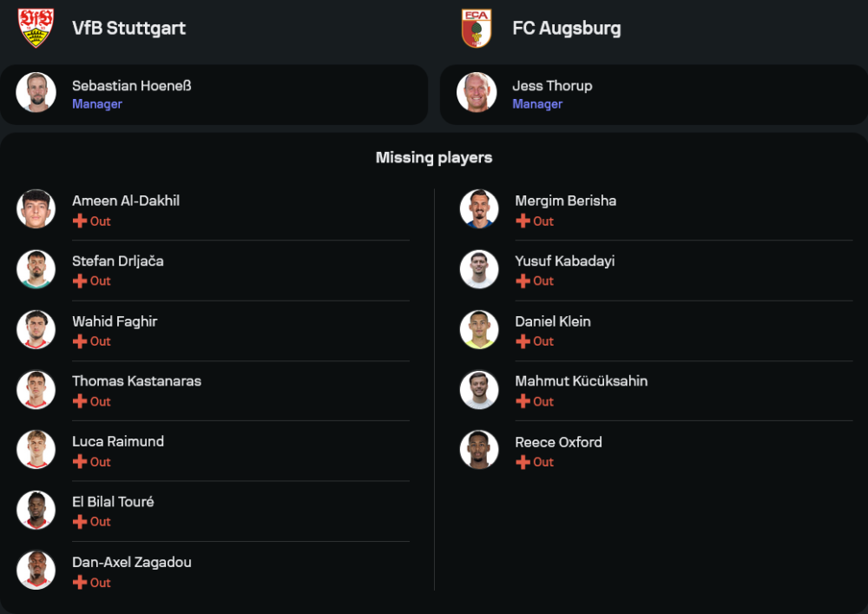Select Wahid Faghir's player photo
868x614 pixels.
(36, 329)
